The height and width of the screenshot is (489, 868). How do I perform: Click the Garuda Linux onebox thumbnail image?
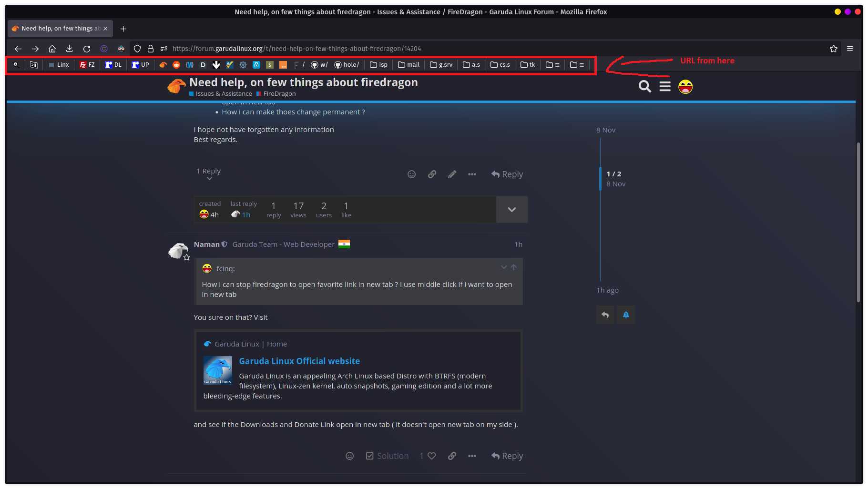pos(218,370)
